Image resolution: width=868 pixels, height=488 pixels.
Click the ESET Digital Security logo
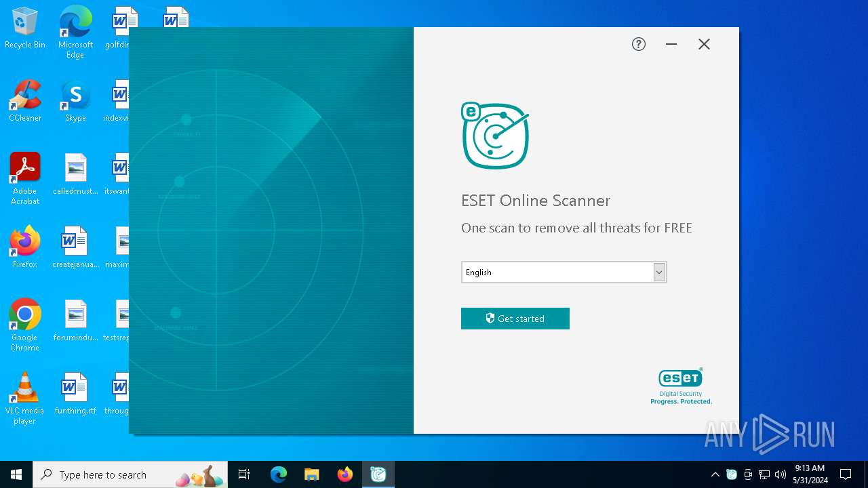[681, 386]
